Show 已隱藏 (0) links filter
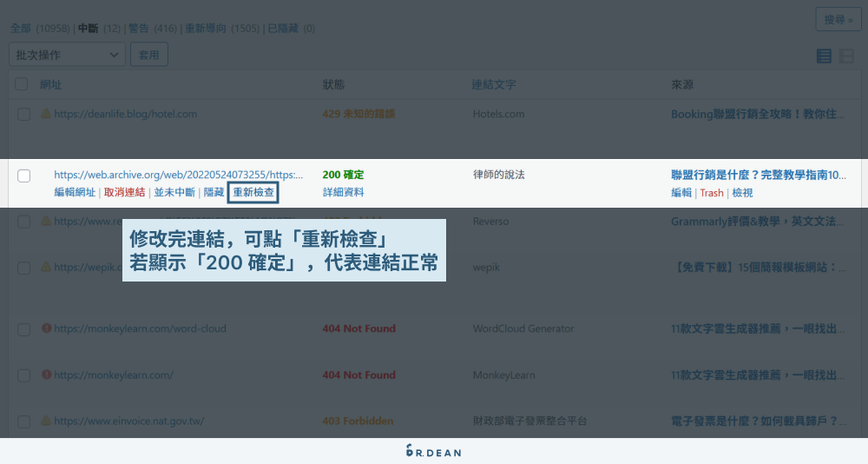 pos(291,29)
